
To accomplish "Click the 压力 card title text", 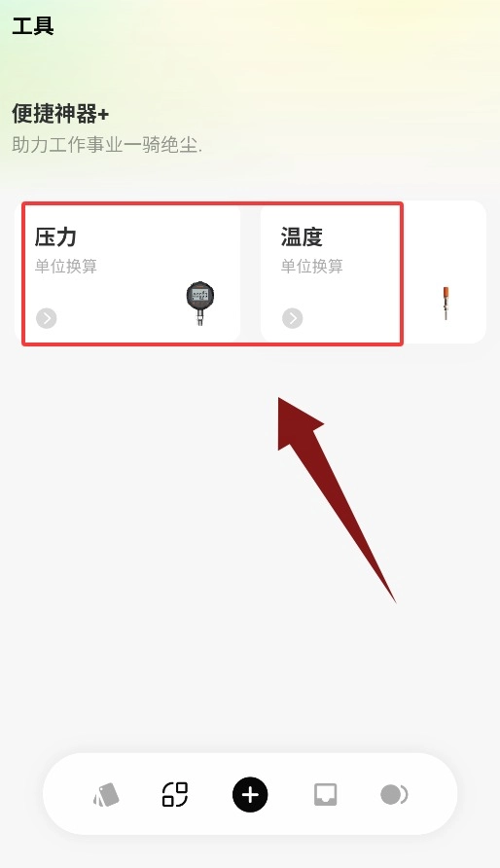I will coord(55,236).
